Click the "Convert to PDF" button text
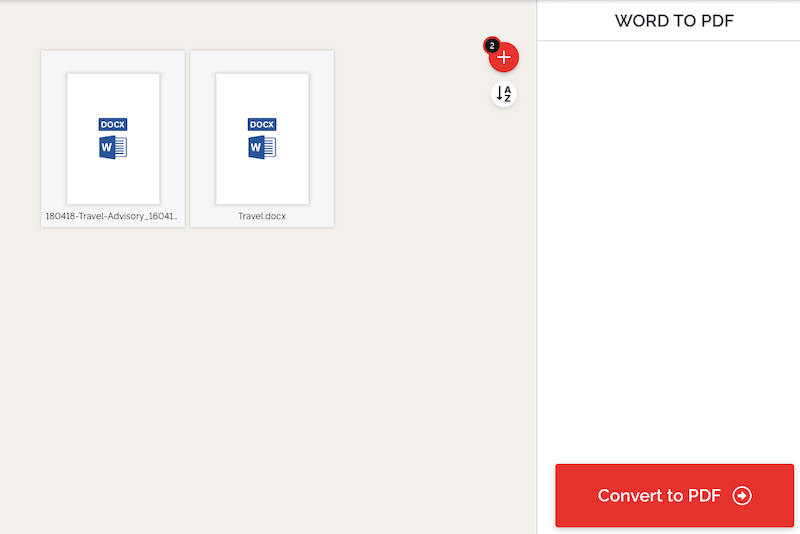Image resolution: width=800 pixels, height=534 pixels. [x=658, y=496]
